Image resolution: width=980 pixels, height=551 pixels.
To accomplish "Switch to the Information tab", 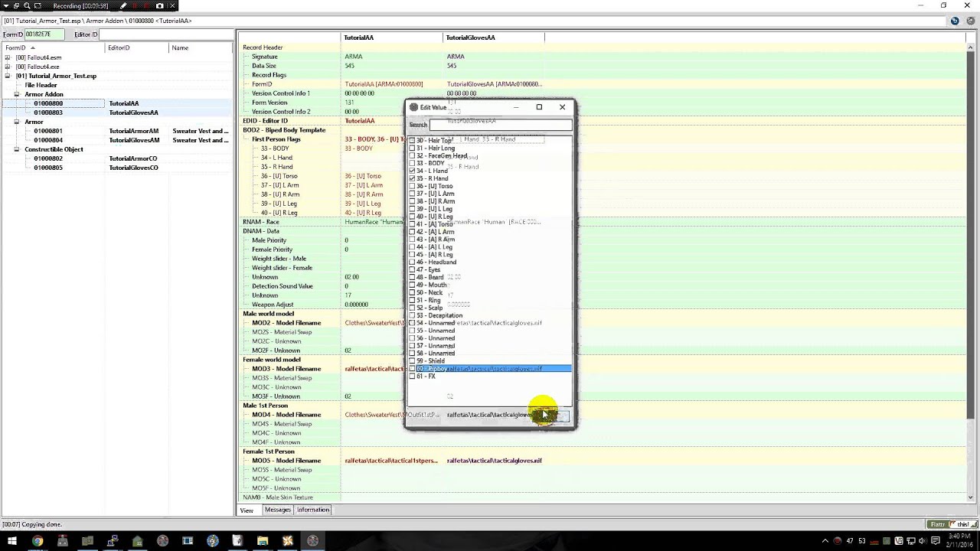I will tap(313, 510).
